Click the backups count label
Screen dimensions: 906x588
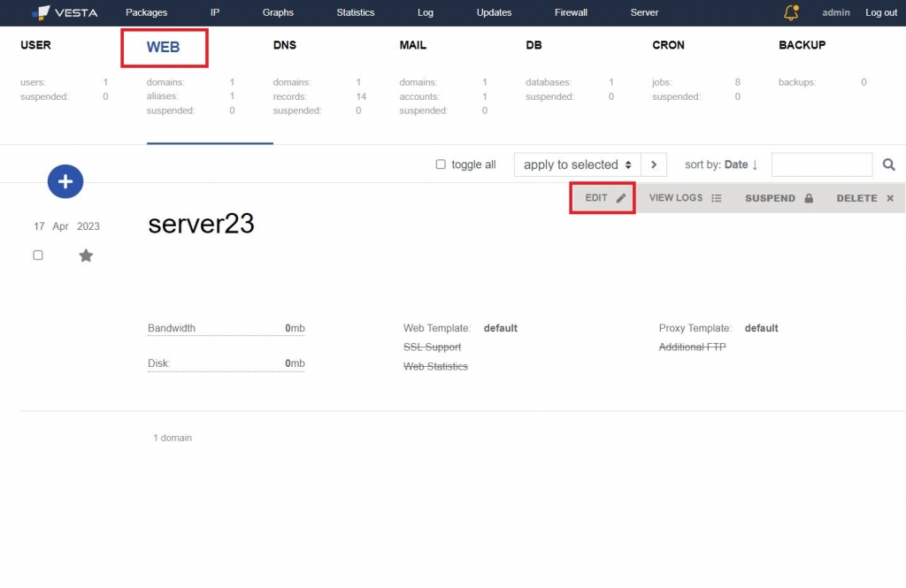click(797, 82)
